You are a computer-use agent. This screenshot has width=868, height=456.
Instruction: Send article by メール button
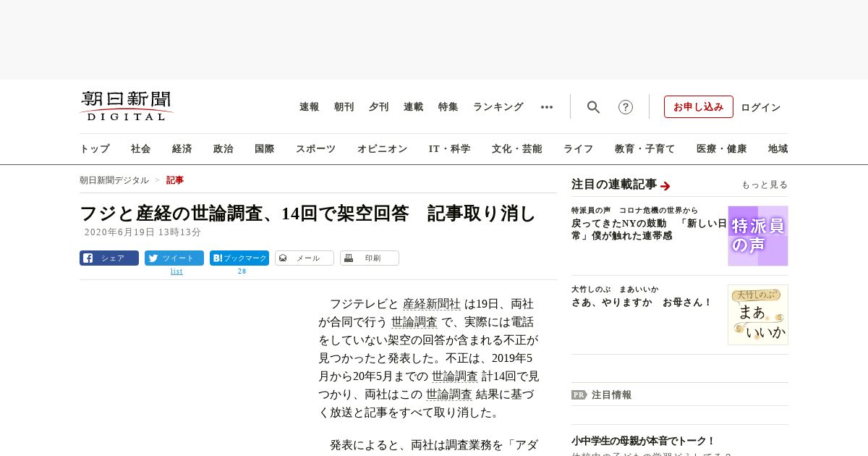[x=305, y=258]
